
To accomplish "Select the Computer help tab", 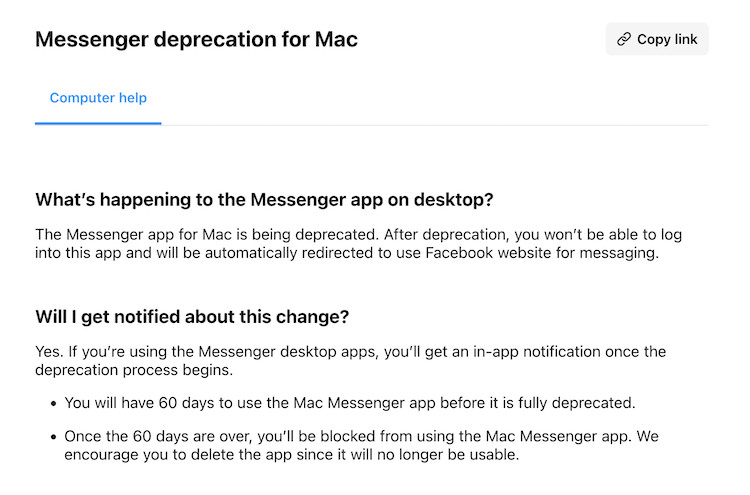I will click(98, 98).
